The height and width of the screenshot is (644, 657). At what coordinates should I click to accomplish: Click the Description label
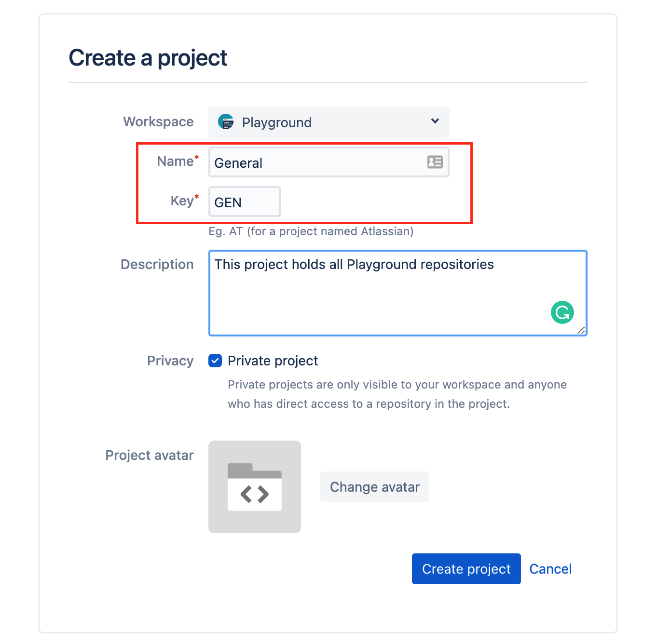(x=157, y=264)
